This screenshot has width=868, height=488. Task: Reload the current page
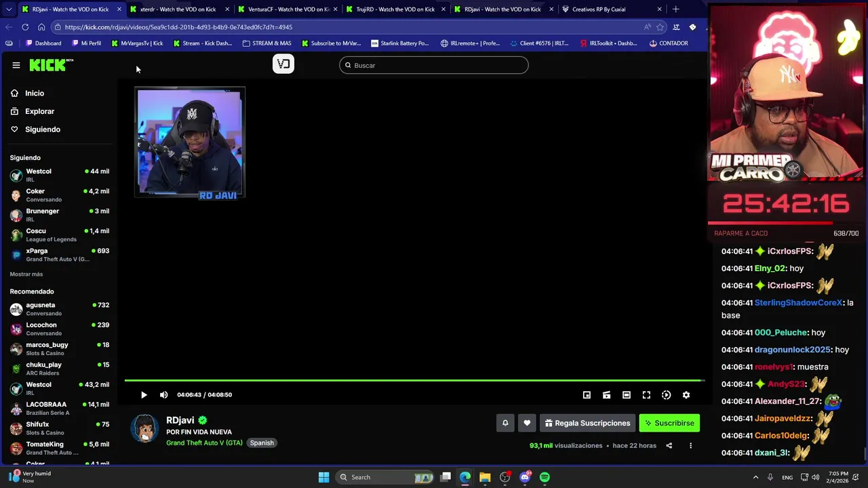pyautogui.click(x=25, y=27)
